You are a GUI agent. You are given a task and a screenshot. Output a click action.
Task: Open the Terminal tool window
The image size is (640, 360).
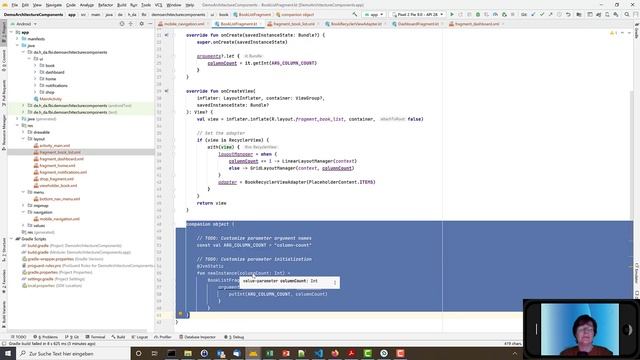pos(96,337)
